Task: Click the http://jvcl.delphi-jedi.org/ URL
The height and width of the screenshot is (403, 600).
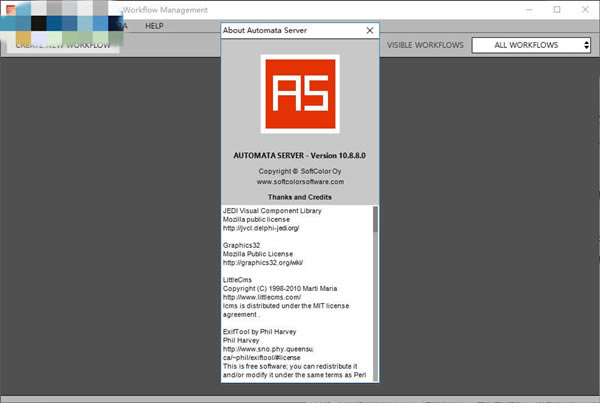Action: (261, 228)
